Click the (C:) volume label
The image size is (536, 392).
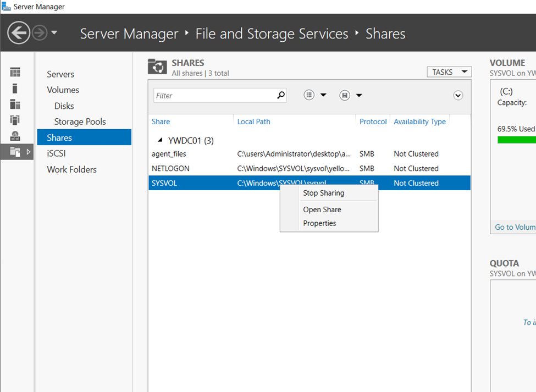(506, 91)
